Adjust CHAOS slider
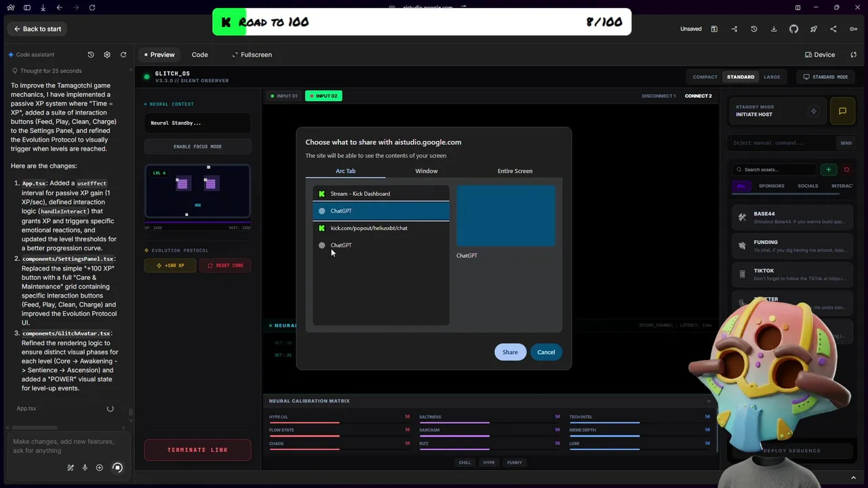Image resolution: width=868 pixels, height=488 pixels. point(339,449)
